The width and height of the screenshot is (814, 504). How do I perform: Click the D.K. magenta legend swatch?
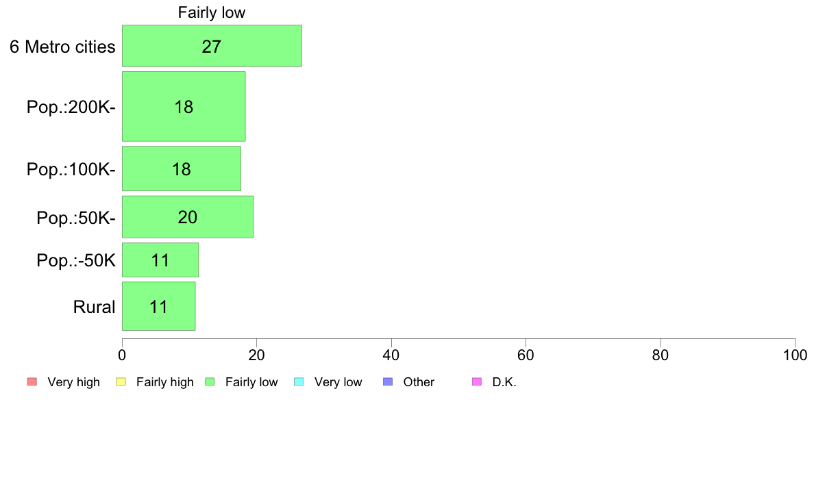(x=477, y=382)
